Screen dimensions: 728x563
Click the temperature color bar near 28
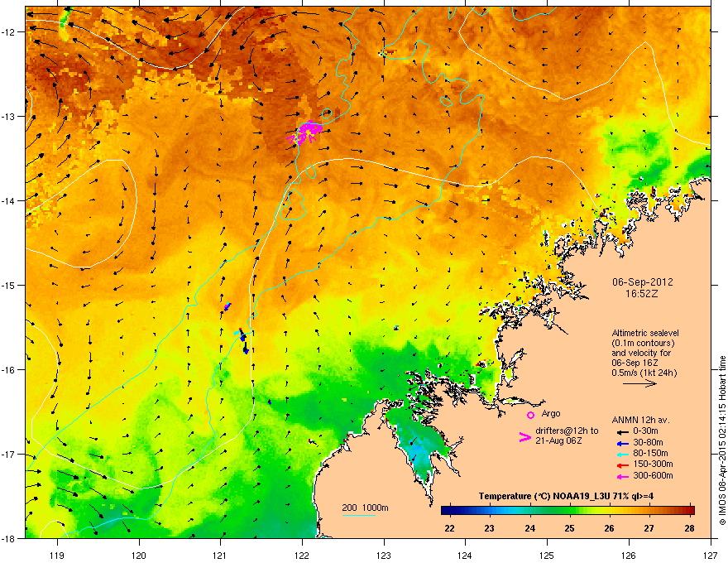pos(689,510)
